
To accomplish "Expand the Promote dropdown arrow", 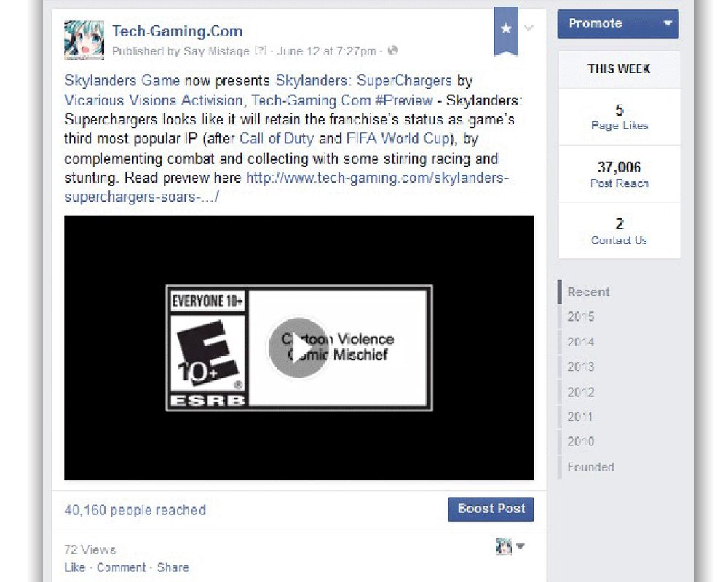I will pos(668,23).
